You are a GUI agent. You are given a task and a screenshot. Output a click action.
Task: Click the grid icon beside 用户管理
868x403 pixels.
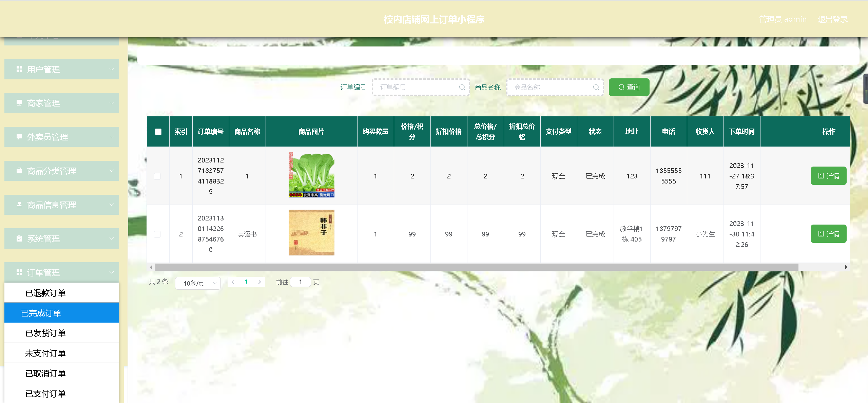pyautogui.click(x=19, y=69)
